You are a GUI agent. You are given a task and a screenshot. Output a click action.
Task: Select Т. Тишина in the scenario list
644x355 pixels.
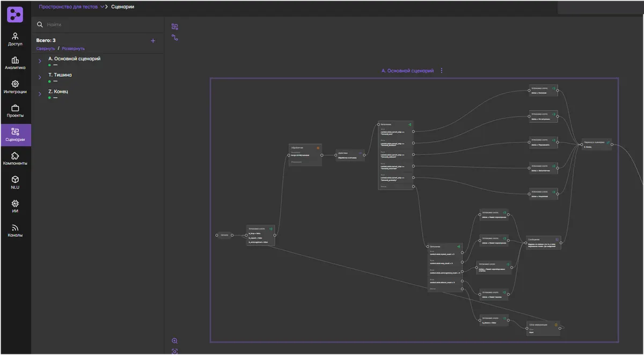point(60,75)
